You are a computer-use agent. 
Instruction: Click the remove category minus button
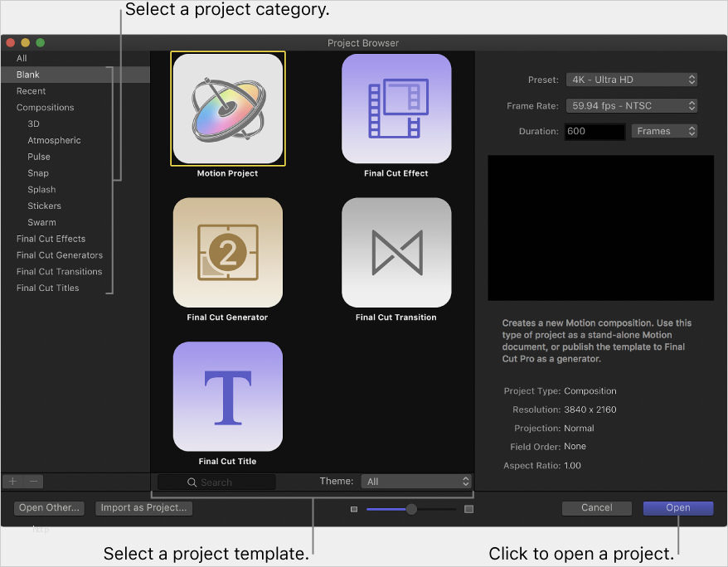pyautogui.click(x=33, y=481)
